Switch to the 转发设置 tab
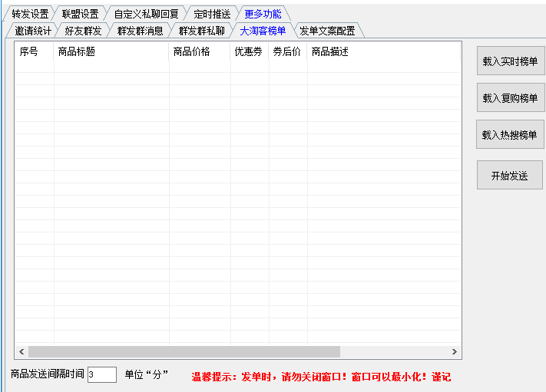This screenshot has height=392, width=546. coord(30,14)
